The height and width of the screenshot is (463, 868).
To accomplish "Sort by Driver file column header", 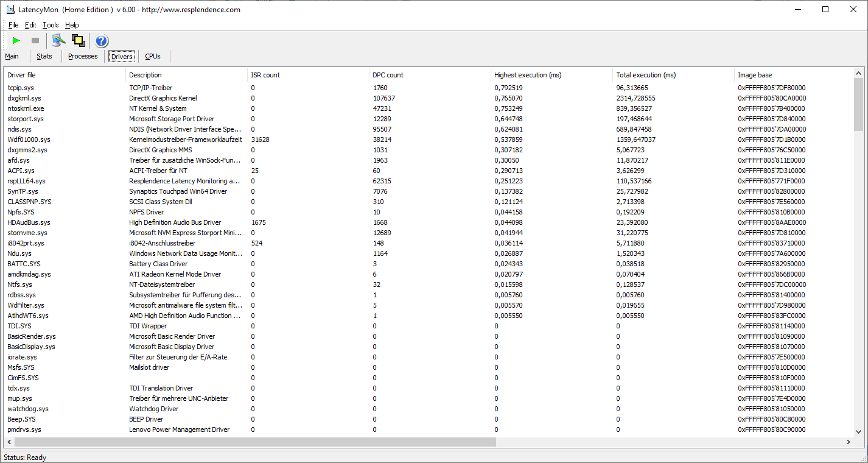I will (65, 75).
